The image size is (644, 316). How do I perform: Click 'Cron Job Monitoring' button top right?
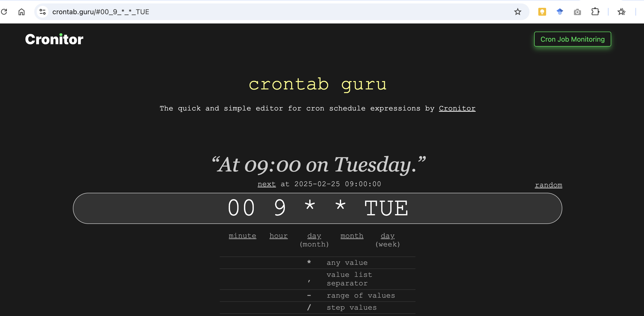click(573, 39)
